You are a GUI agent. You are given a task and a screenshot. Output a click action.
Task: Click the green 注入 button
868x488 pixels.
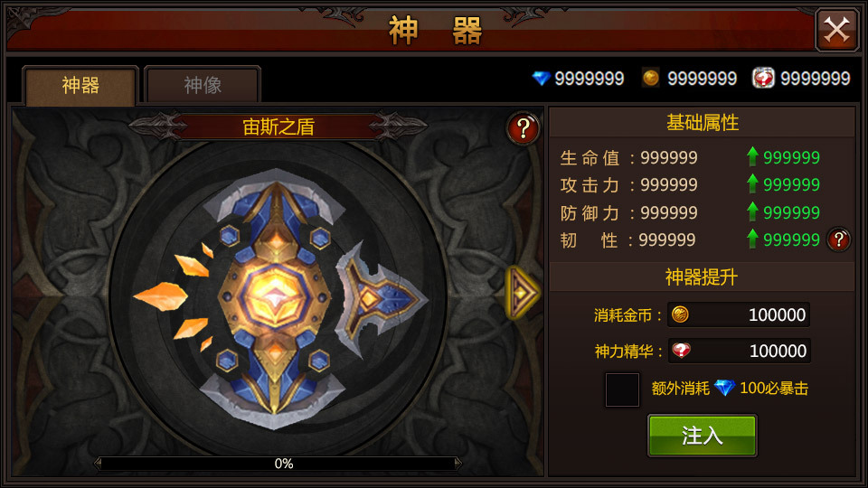pyautogui.click(x=702, y=436)
